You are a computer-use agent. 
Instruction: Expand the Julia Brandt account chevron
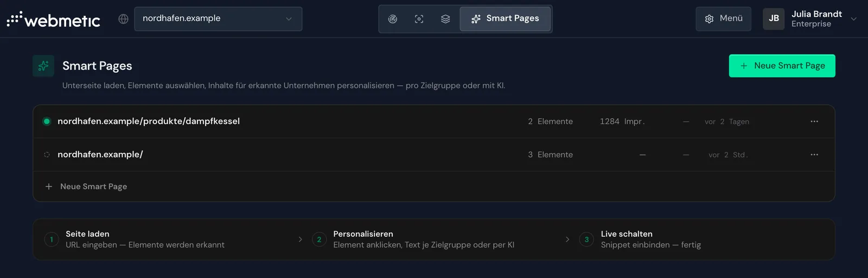[x=854, y=19]
